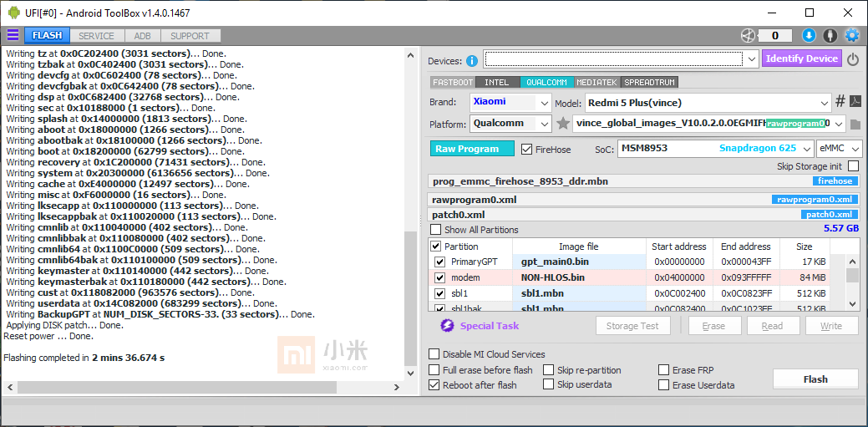Open the eMMC storage type dropdown
868x427 pixels.
point(855,148)
